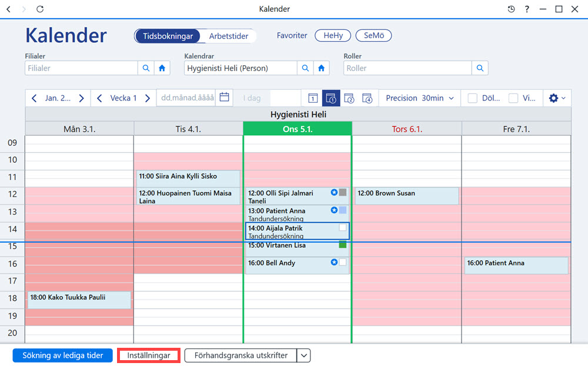Select the Tidsbokningar tab
This screenshot has height=366, width=588.
(x=168, y=36)
